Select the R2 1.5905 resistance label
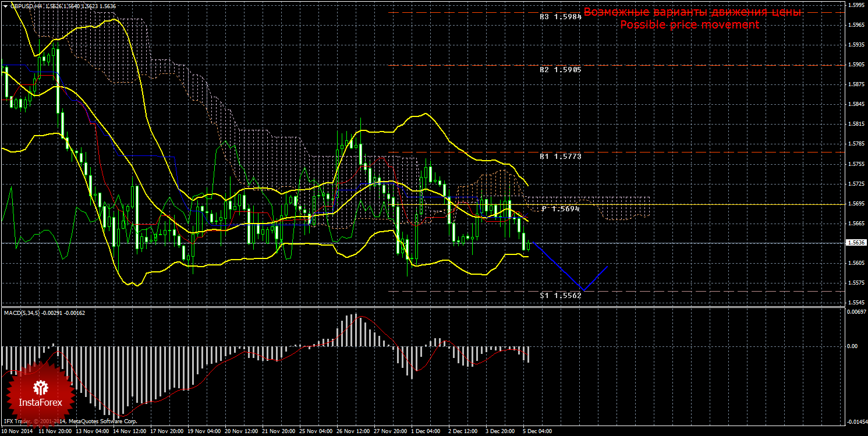 560,69
